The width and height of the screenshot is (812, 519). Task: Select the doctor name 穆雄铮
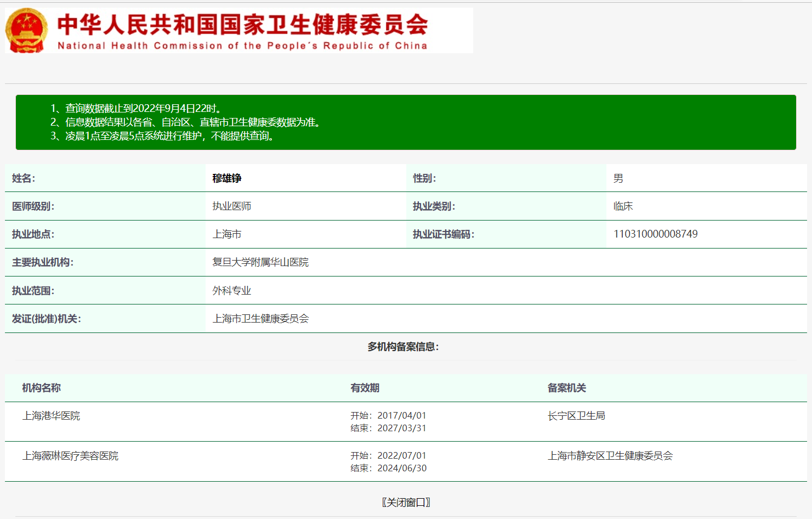(227, 178)
